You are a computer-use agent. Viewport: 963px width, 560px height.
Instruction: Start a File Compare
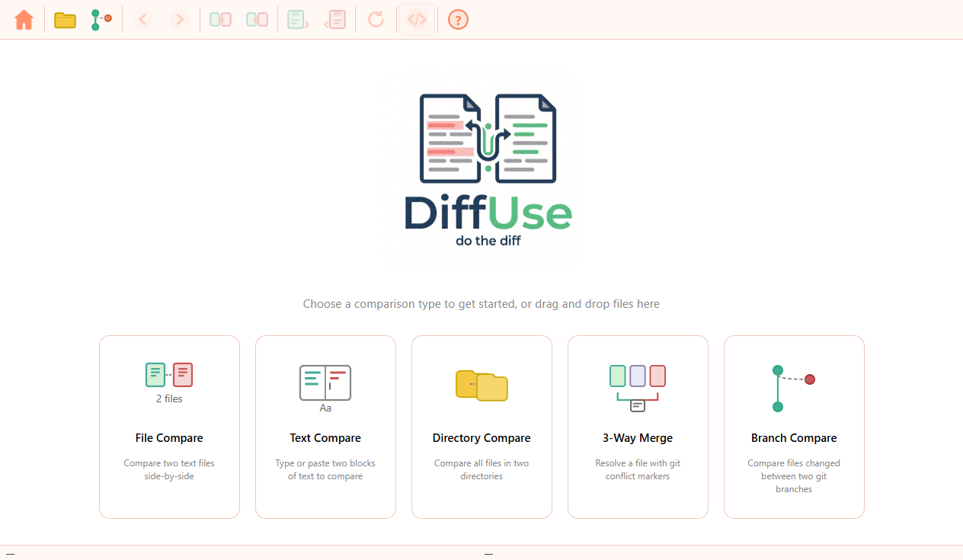click(x=169, y=427)
